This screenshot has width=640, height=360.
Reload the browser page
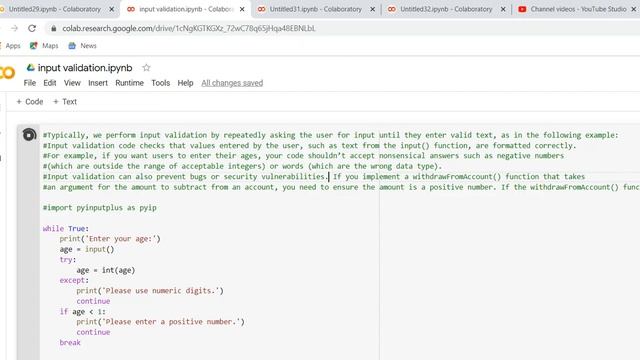click(x=32, y=28)
